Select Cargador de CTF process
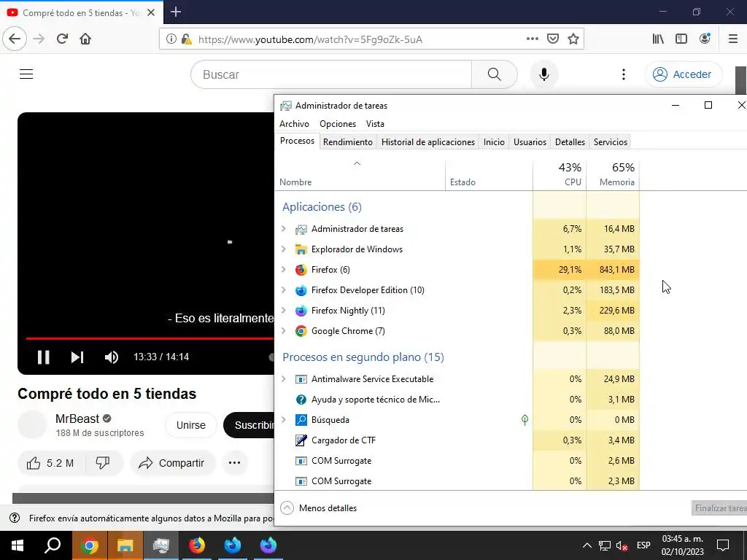 tap(457, 440)
